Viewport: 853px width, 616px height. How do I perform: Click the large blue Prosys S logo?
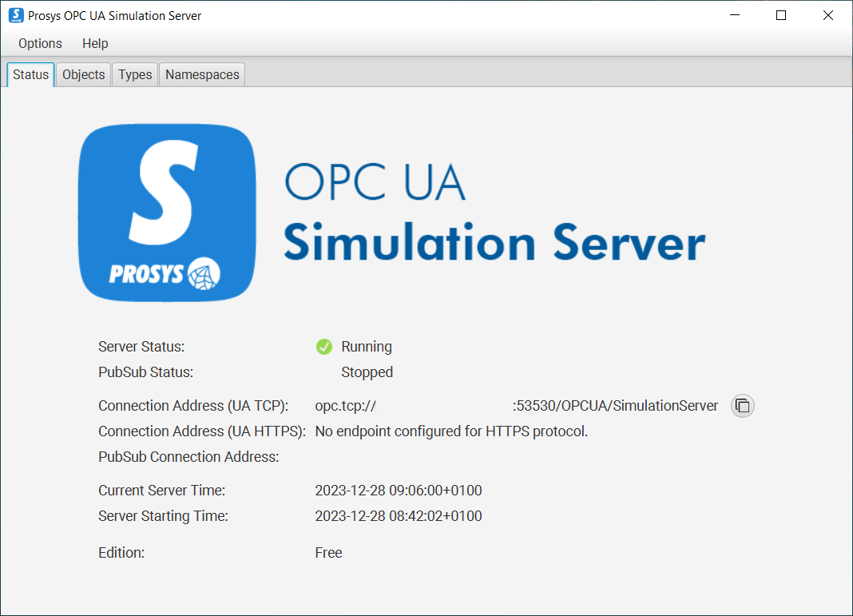(x=167, y=213)
